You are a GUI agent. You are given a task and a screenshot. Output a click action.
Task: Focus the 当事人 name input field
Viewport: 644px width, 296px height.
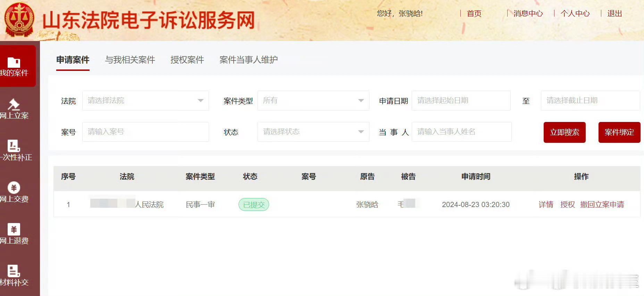tap(461, 132)
